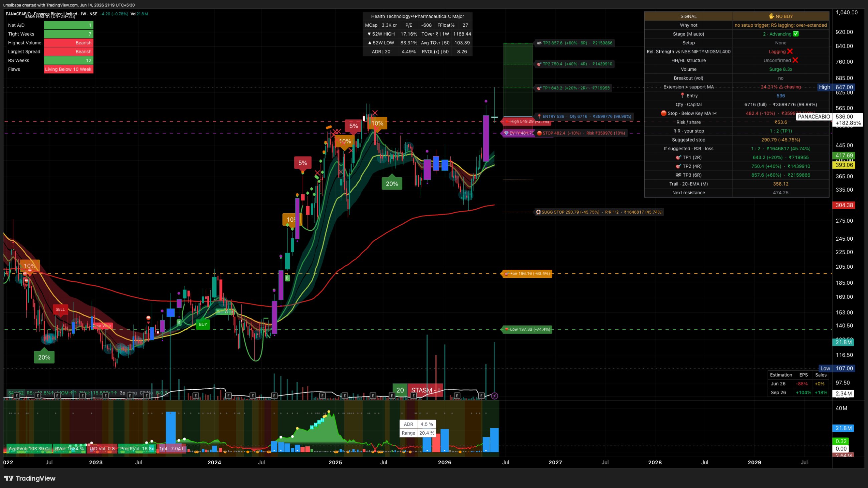Click the Trail 20-EMA value 358.12
This screenshot has width=868, height=488.
(x=781, y=184)
